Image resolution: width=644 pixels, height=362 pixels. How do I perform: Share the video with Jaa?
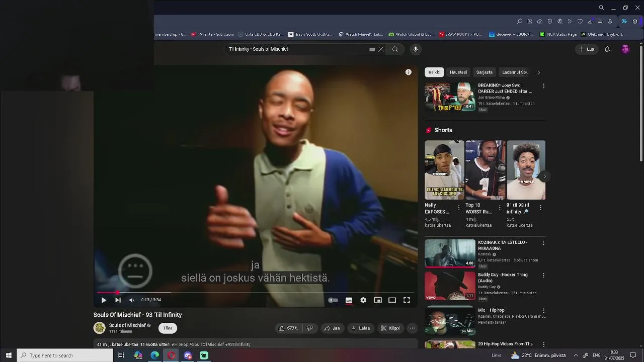click(x=332, y=328)
